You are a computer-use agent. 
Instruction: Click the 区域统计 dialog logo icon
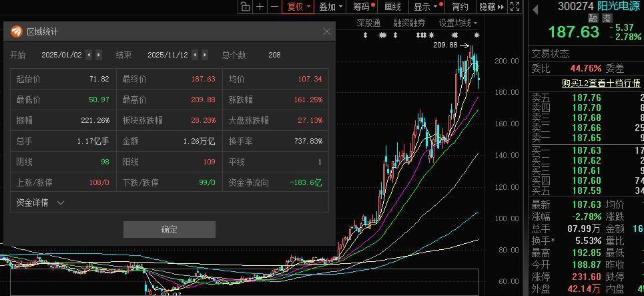[17, 31]
